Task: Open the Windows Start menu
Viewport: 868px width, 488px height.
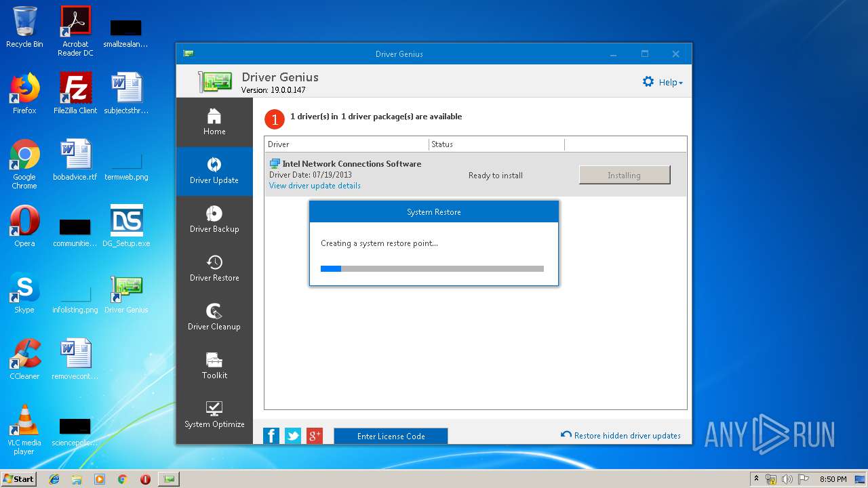Action: (x=19, y=479)
